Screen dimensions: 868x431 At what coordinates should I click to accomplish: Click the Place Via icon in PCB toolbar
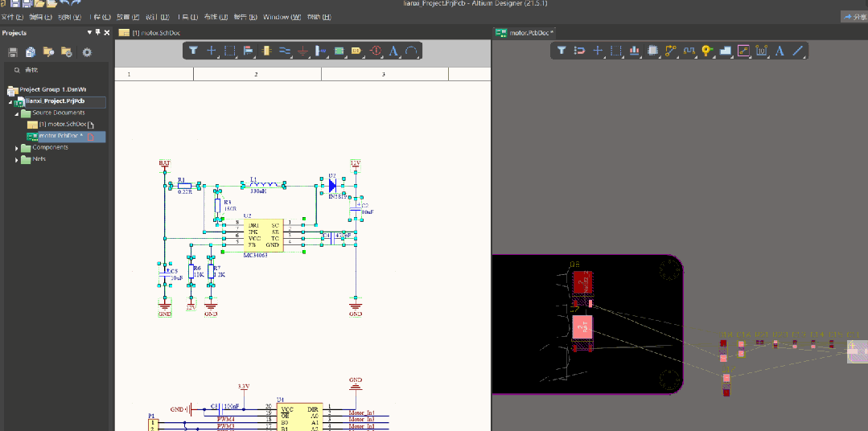tap(707, 51)
